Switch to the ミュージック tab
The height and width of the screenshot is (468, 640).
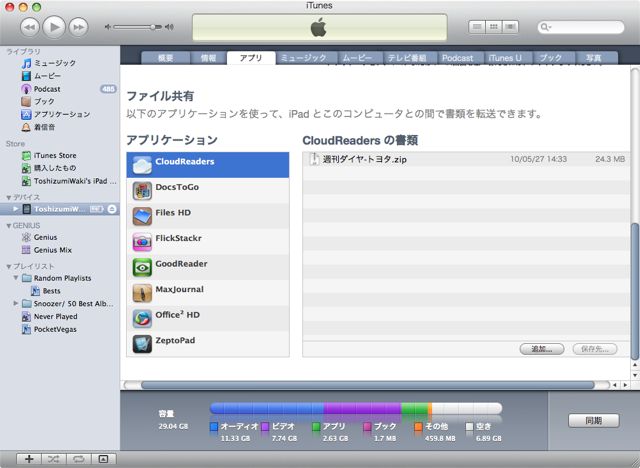(304, 58)
